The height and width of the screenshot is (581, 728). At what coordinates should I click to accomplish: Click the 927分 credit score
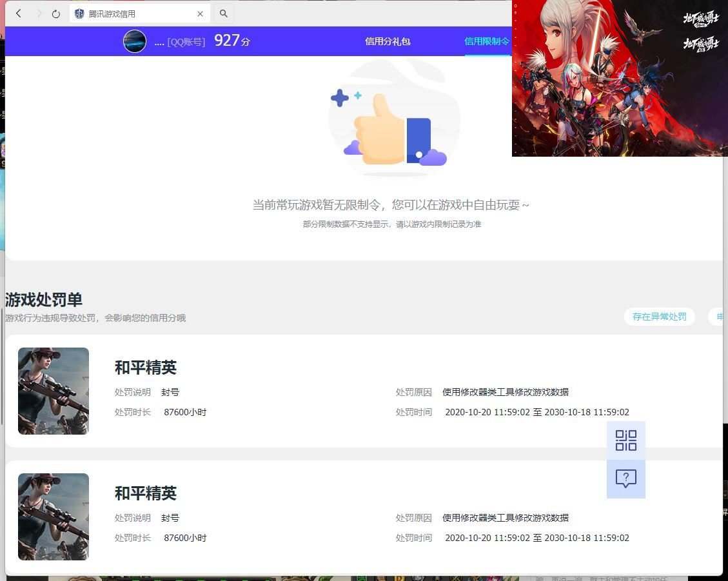pyautogui.click(x=231, y=41)
